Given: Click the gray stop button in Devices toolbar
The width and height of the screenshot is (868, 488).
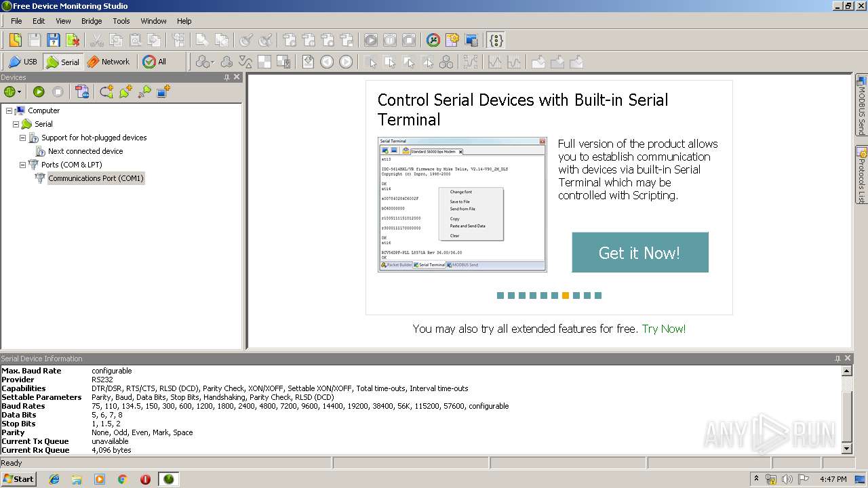Looking at the screenshot, I should (58, 91).
